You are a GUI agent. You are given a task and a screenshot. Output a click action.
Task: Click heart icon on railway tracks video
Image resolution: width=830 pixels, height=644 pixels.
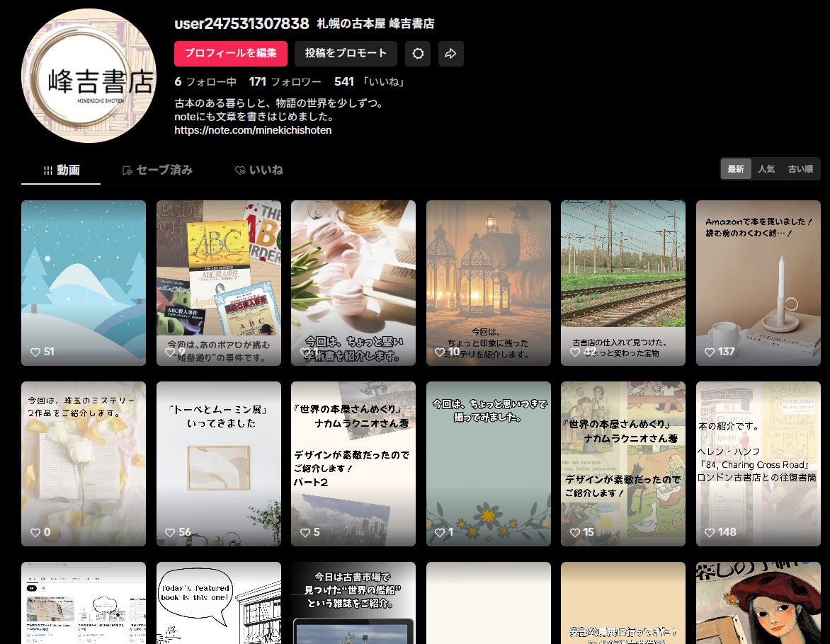tap(574, 352)
